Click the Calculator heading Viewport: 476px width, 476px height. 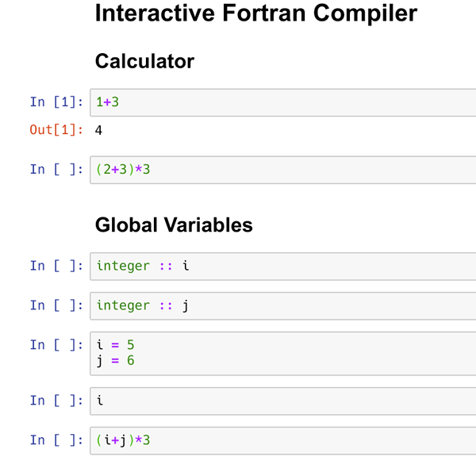tap(144, 61)
